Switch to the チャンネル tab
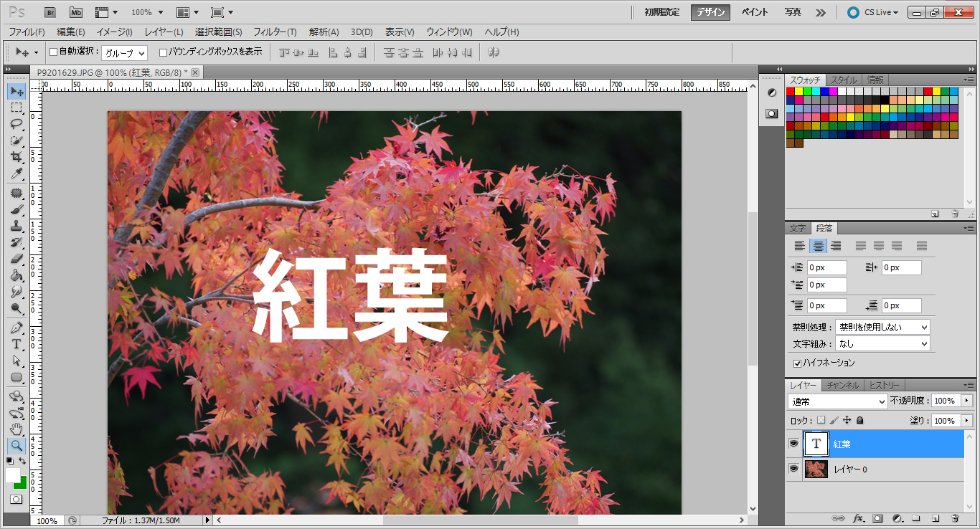This screenshot has height=529, width=980. 842,386
